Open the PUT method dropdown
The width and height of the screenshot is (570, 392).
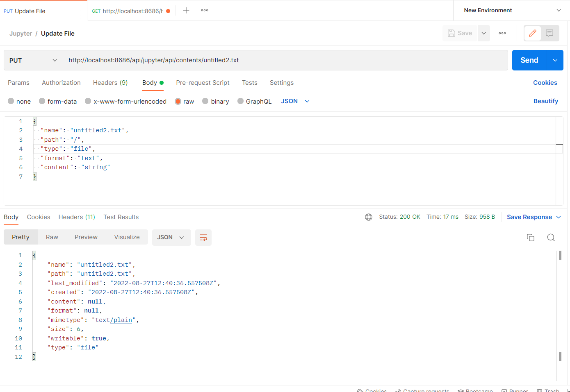tap(33, 60)
